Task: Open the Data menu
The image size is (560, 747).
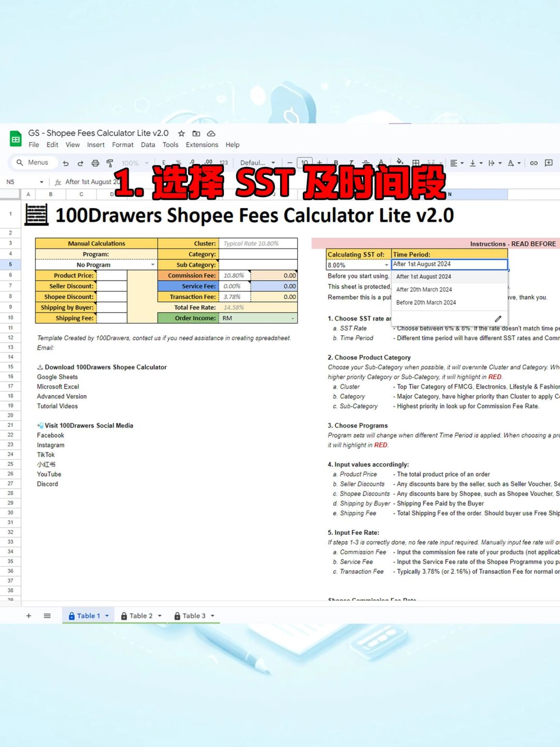Action: coord(148,145)
